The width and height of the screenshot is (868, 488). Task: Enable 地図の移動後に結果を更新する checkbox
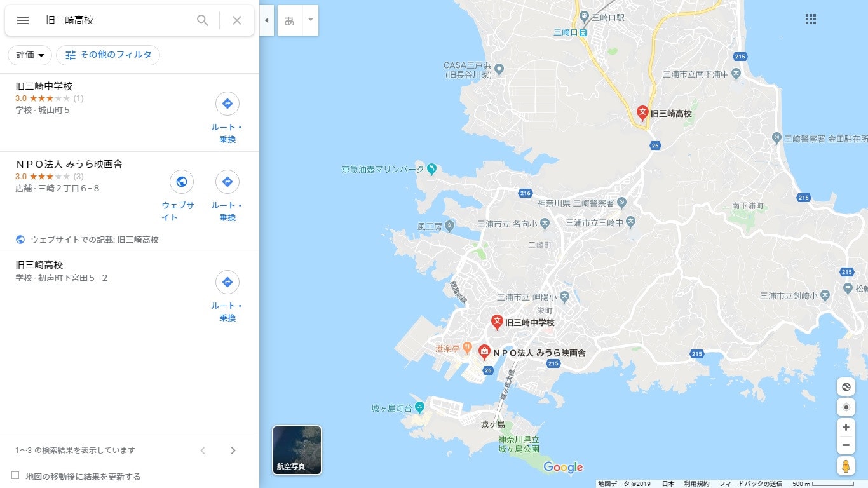[15, 475]
